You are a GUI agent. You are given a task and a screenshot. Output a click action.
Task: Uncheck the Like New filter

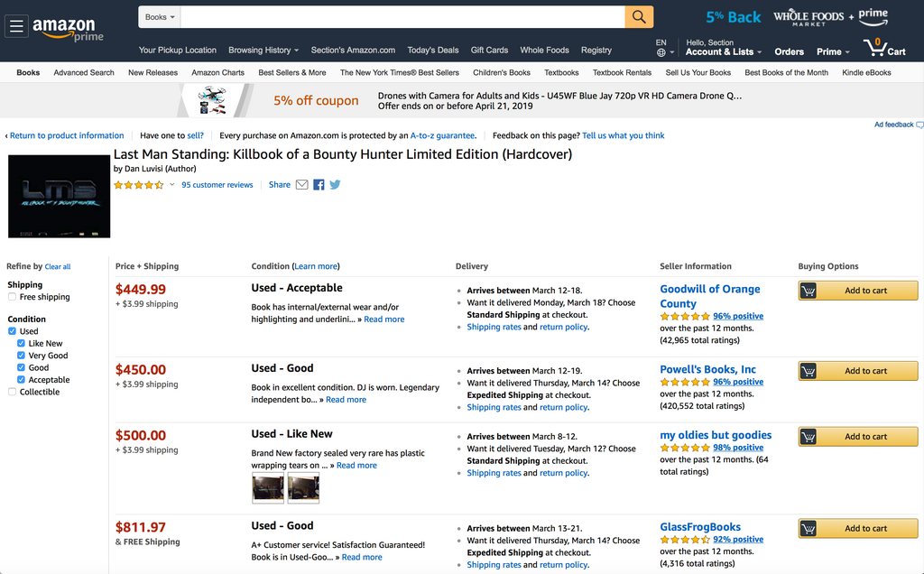(22, 344)
